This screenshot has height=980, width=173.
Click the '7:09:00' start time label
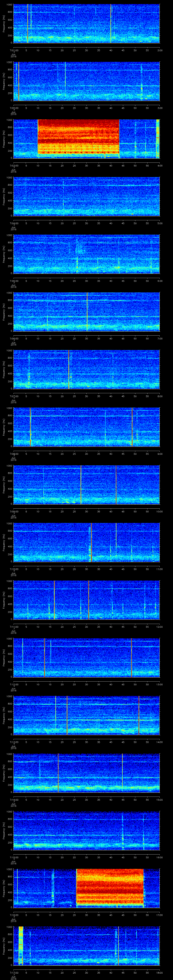click(x=14, y=511)
